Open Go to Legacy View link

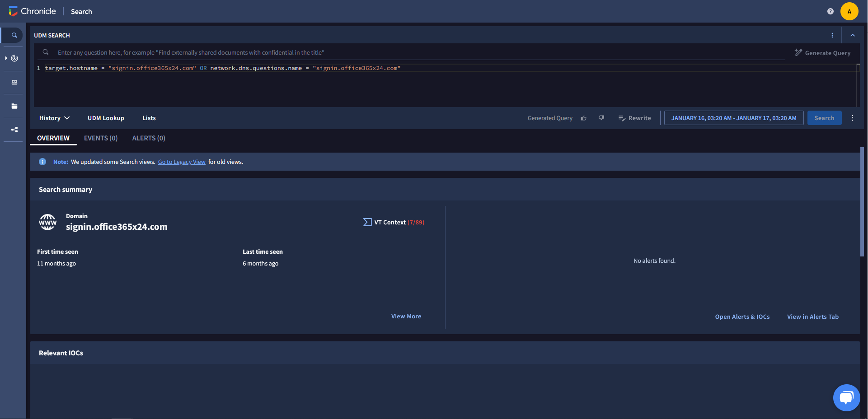pyautogui.click(x=182, y=162)
